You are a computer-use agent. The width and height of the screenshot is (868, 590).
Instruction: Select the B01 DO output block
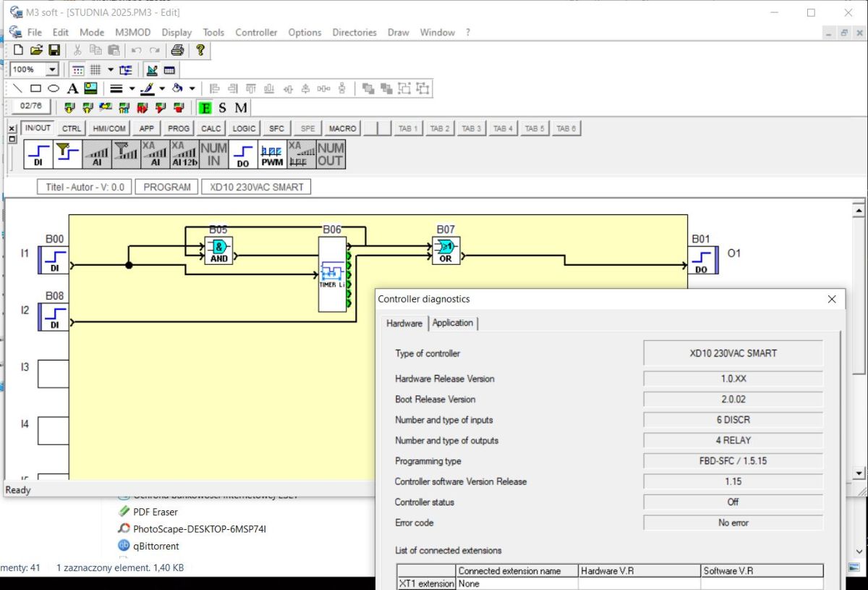(x=702, y=260)
